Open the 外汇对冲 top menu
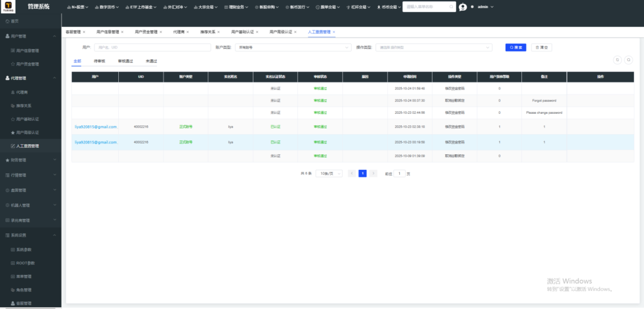This screenshot has height=309, width=644. (x=175, y=7)
